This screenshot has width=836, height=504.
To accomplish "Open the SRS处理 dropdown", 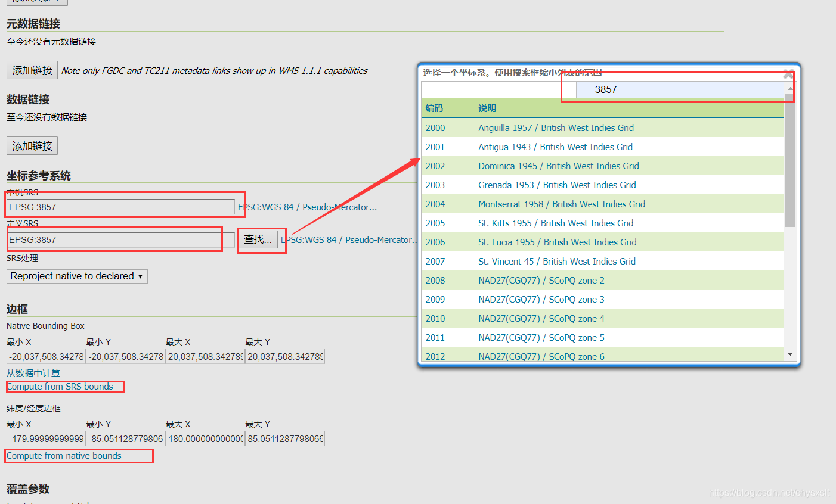I will 77,276.
